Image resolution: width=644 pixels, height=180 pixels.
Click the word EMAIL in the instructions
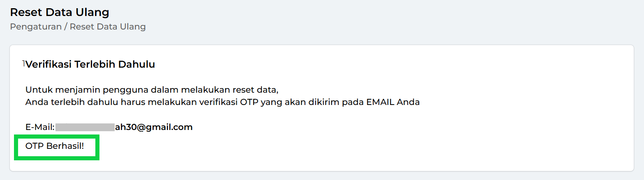pyautogui.click(x=379, y=102)
